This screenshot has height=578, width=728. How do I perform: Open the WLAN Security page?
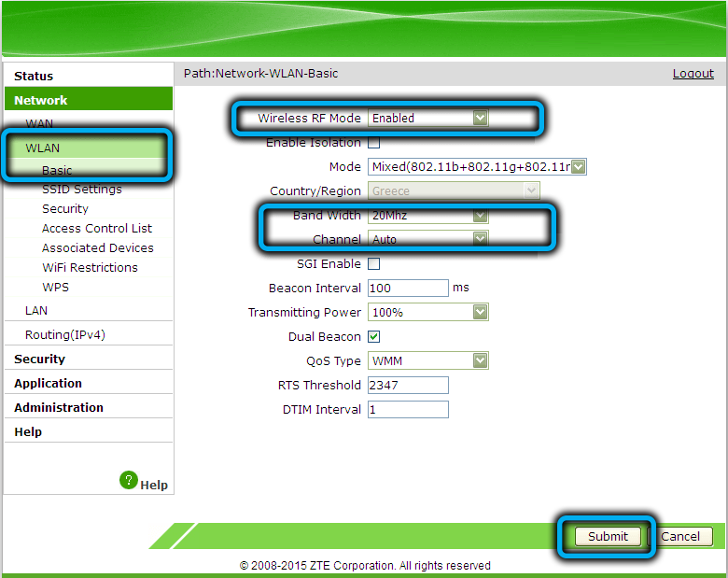(x=65, y=208)
